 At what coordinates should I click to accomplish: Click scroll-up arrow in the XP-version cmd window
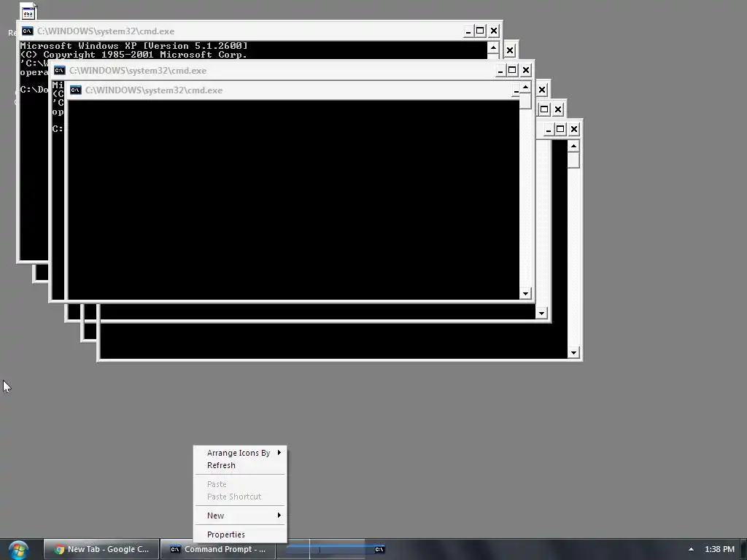coord(493,47)
